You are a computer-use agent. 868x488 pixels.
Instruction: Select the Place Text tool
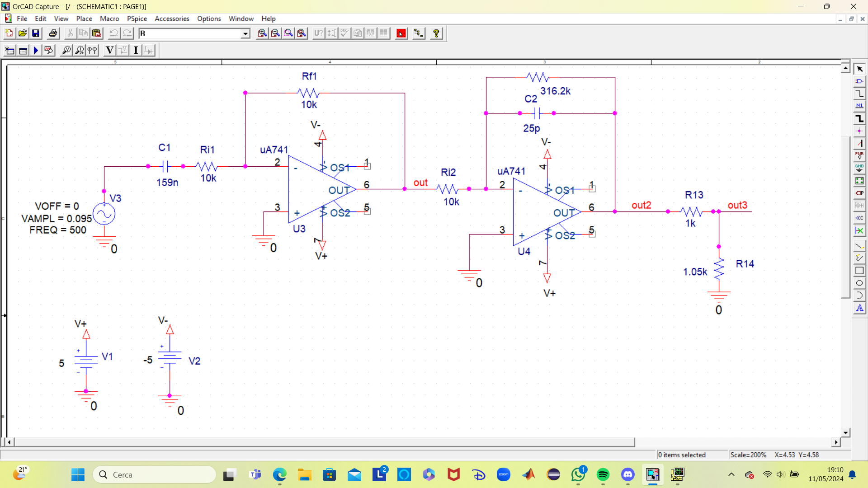click(859, 308)
